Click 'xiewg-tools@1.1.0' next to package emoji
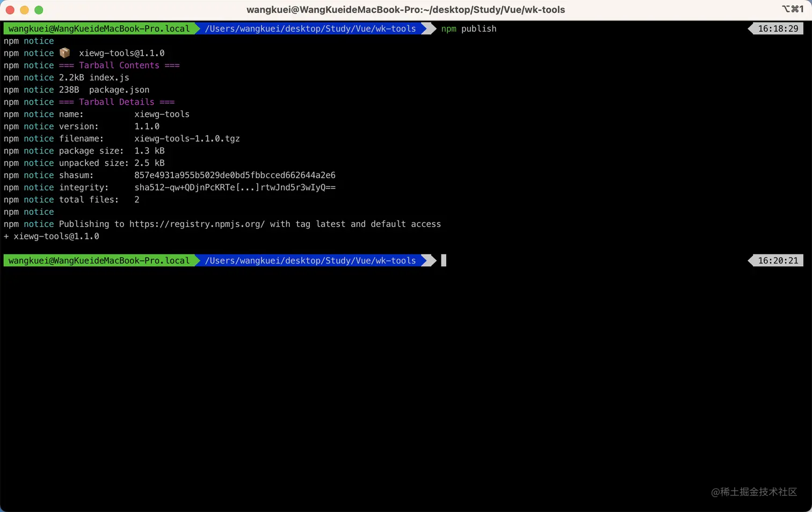 [122, 53]
